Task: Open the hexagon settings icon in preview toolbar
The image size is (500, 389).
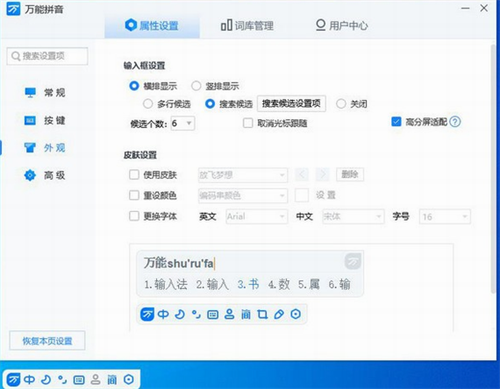Action: pyautogui.click(x=296, y=314)
